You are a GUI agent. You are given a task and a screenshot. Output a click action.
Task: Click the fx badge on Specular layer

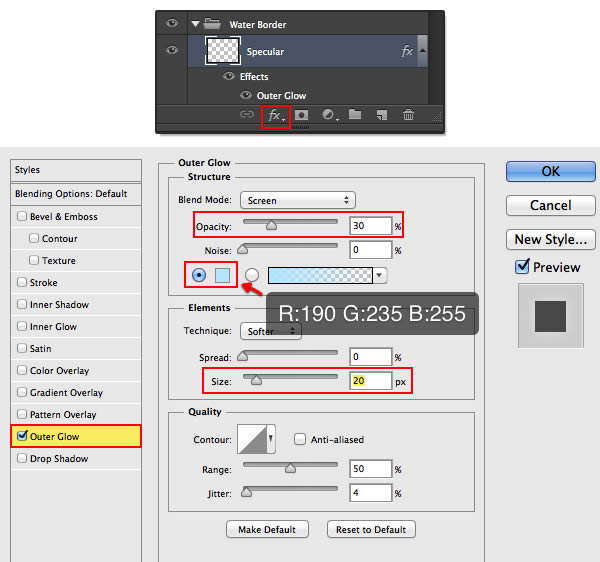pos(407,51)
